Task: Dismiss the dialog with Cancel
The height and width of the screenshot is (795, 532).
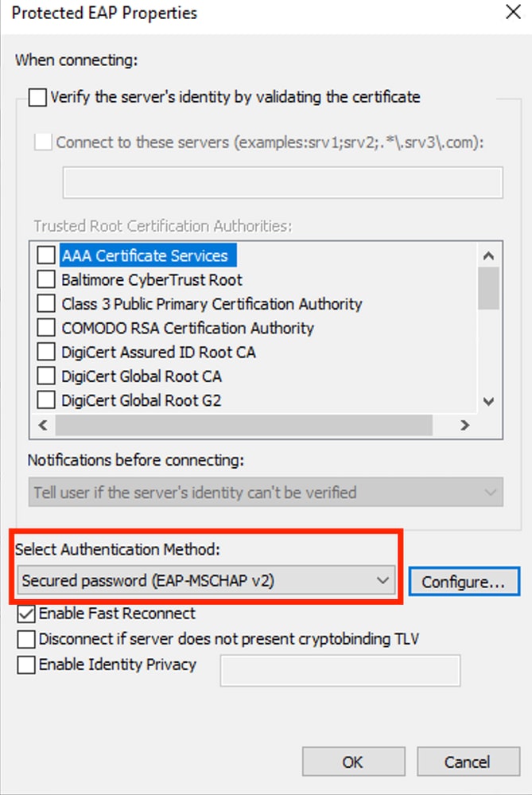Action: 468,762
